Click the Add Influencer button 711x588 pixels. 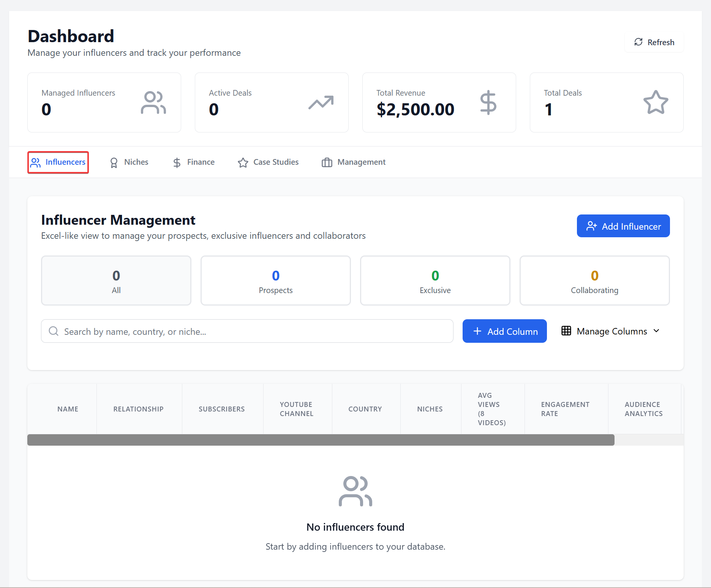pyautogui.click(x=623, y=226)
